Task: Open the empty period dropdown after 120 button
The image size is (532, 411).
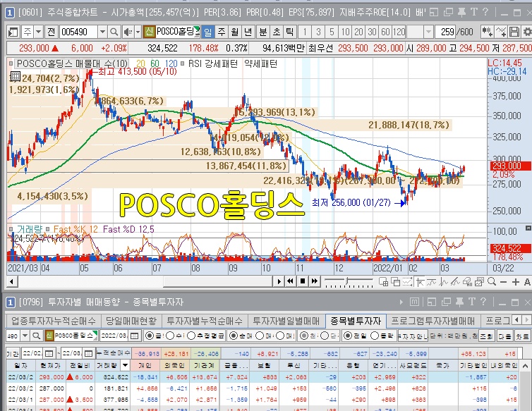Action: coord(428,32)
